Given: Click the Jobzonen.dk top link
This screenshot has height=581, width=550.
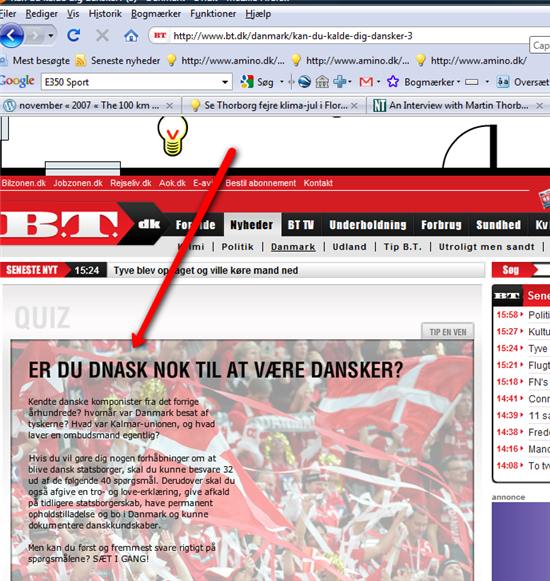Looking at the screenshot, I should coord(78,183).
